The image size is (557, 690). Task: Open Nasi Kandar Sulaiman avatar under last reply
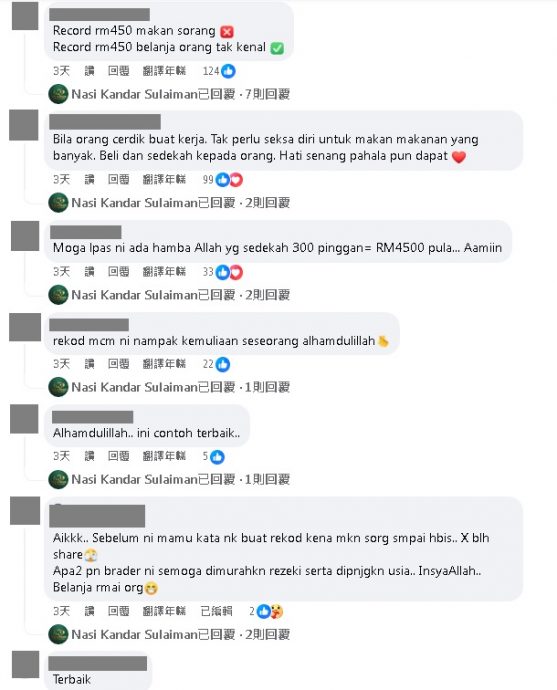click(x=58, y=635)
